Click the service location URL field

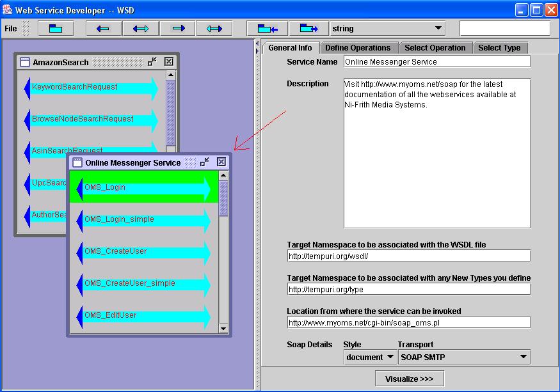coord(409,322)
